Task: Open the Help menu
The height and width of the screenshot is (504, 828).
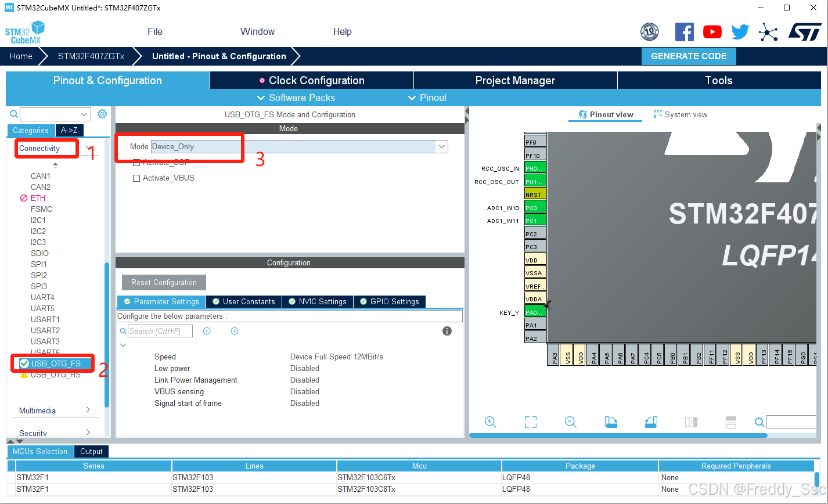Action: click(x=343, y=31)
